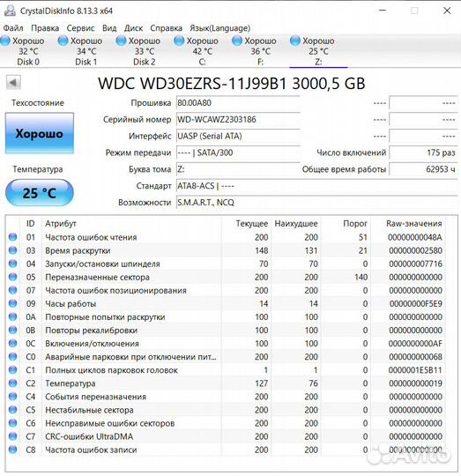
Task: Click the disk title WDC WD30EZRS-11J99B1
Action: pos(232,84)
